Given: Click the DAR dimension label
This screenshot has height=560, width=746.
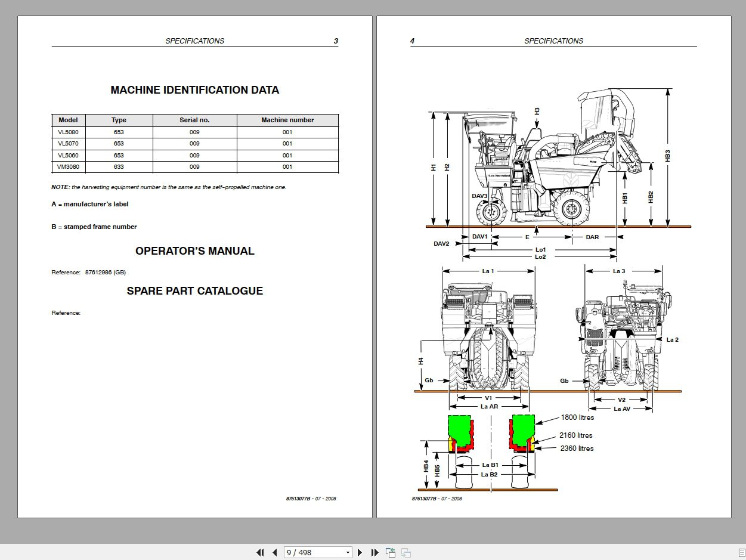Looking at the screenshot, I should click(592, 237).
